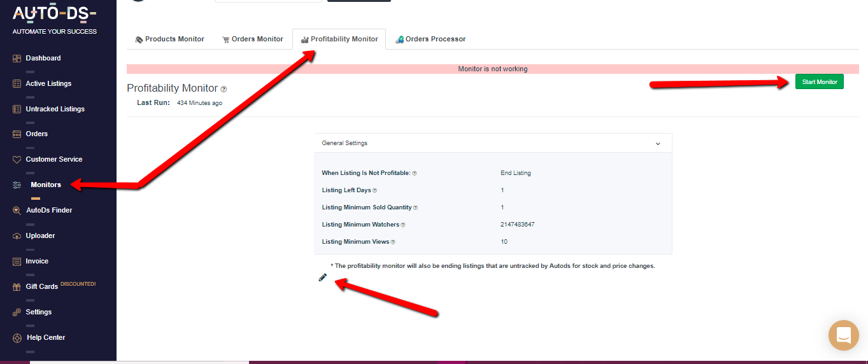The width and height of the screenshot is (868, 364).
Task: Click the Listing Minimum Views value '10'
Action: pyautogui.click(x=504, y=242)
